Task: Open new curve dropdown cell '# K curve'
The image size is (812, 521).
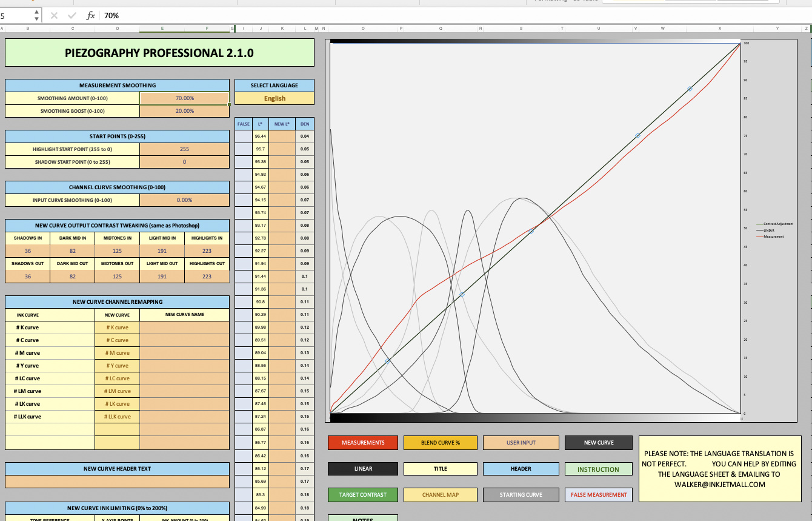Action: 118,328
